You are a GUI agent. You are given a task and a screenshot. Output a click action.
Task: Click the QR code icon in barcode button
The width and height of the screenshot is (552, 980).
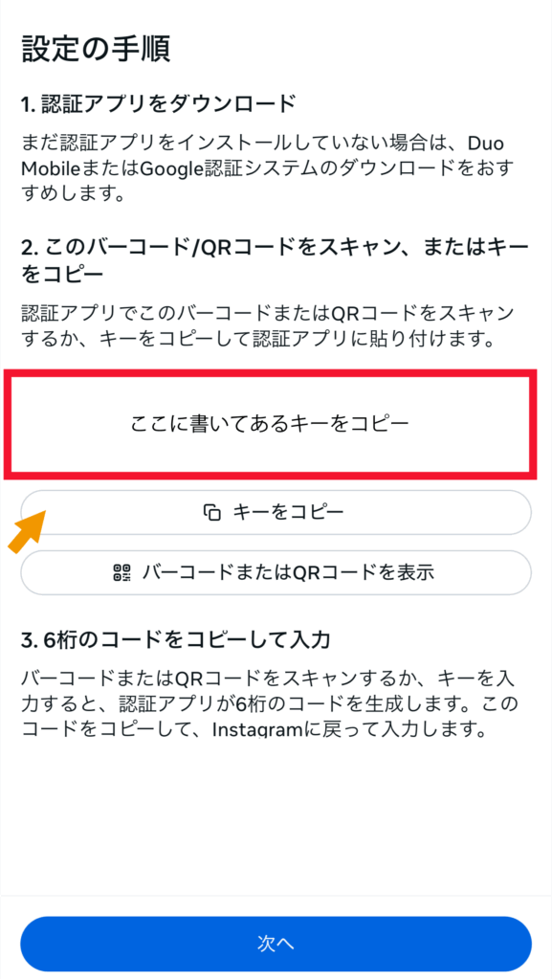(122, 572)
